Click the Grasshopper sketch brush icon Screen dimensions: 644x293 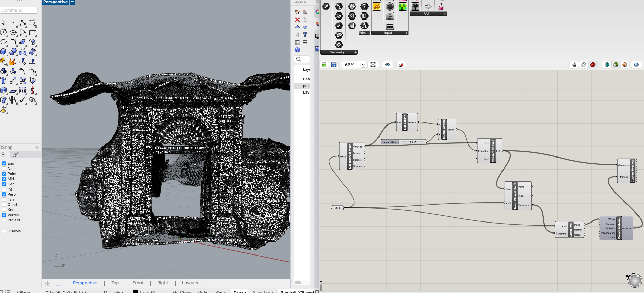[401, 65]
